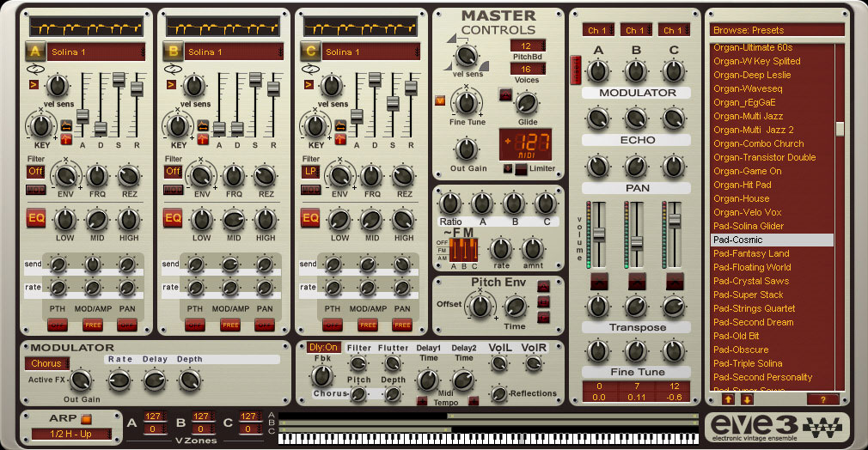
Task: Click the loop icon in layer B
Action: point(173,70)
